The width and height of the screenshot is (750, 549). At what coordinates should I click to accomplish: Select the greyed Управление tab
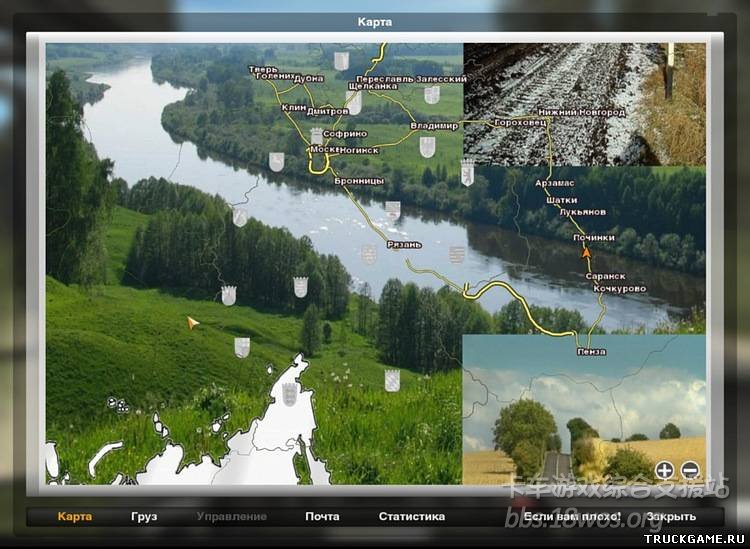(x=232, y=516)
